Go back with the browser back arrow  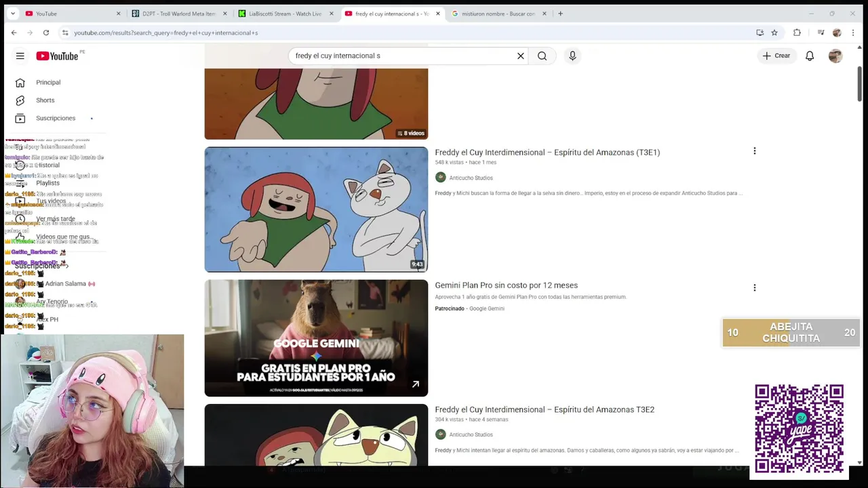click(x=14, y=33)
